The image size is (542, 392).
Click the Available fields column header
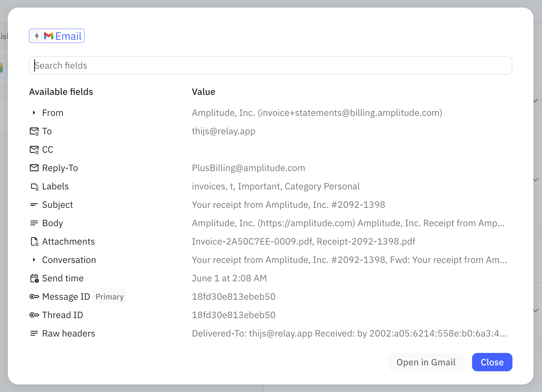61,92
